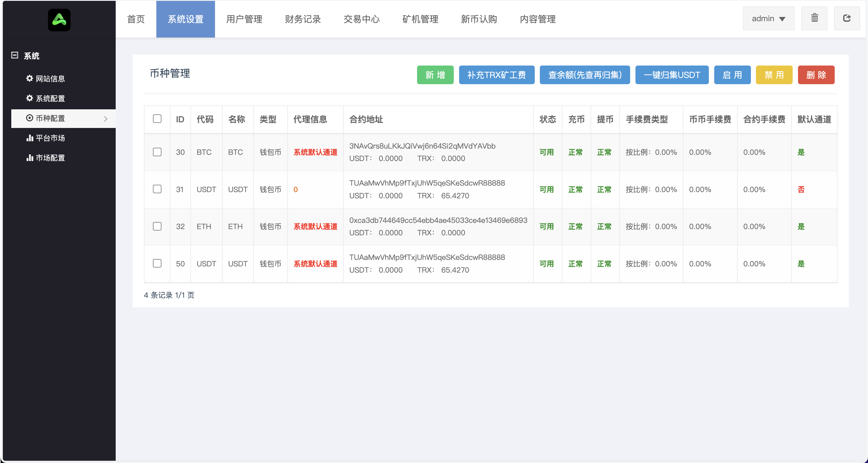The width and height of the screenshot is (868, 463).
Task: Toggle the select-all checkbox in table header
Action: (157, 118)
